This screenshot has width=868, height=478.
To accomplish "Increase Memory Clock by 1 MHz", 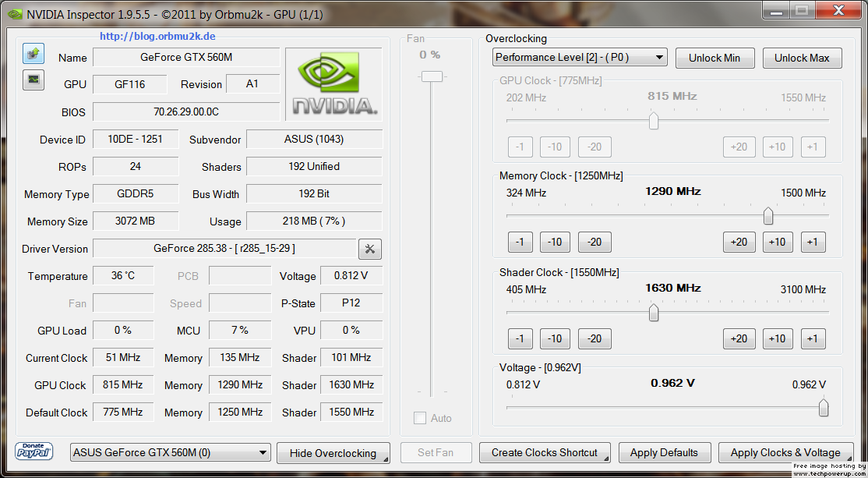I will tap(813, 242).
